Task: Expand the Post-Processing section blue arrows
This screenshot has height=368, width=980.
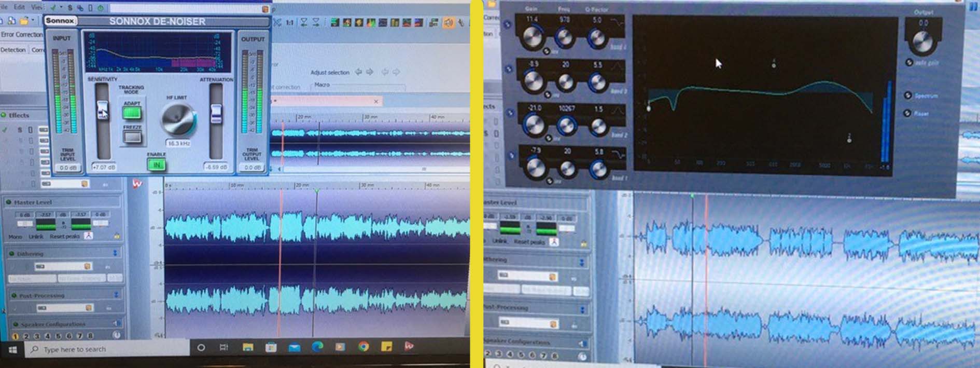Action: (x=116, y=295)
